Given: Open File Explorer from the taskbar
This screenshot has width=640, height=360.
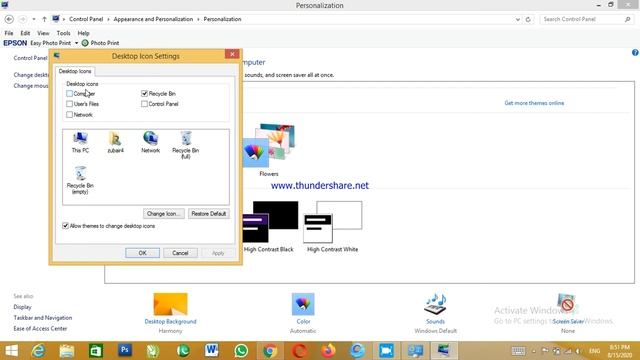Looking at the screenshot, I should pos(67,351).
